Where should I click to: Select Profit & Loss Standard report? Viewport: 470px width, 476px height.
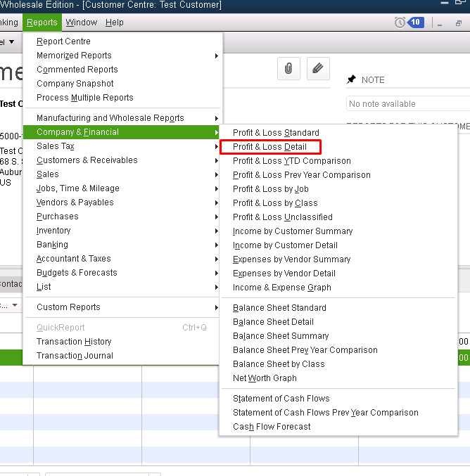point(276,133)
